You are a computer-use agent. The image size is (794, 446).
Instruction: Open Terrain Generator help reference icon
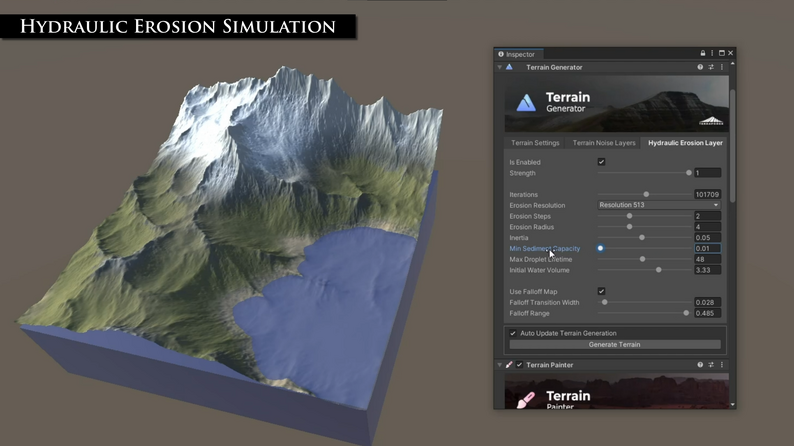coord(700,67)
